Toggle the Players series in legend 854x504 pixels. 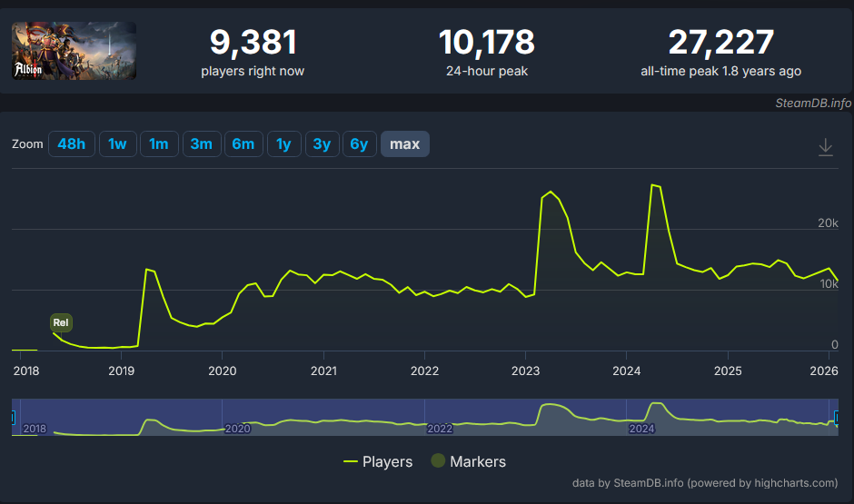tap(378, 461)
